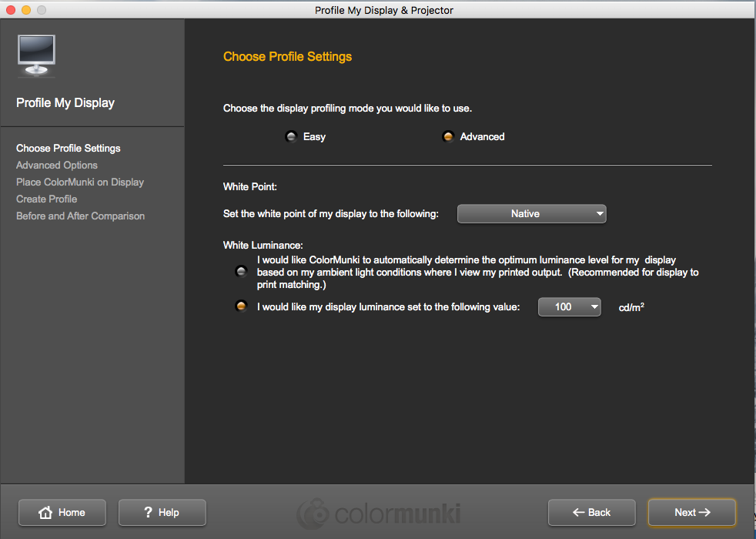The width and height of the screenshot is (756, 539).
Task: Click the 'Profile My Display' sidebar heading
Action: (x=65, y=102)
